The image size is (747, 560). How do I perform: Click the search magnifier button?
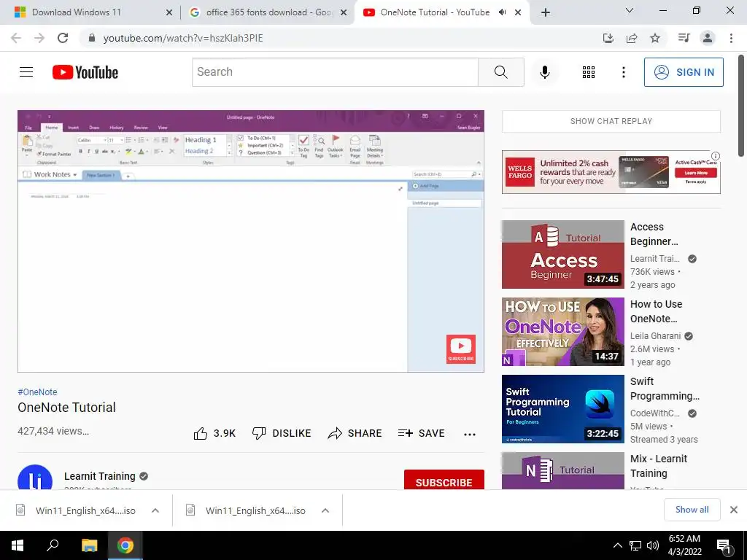500,72
